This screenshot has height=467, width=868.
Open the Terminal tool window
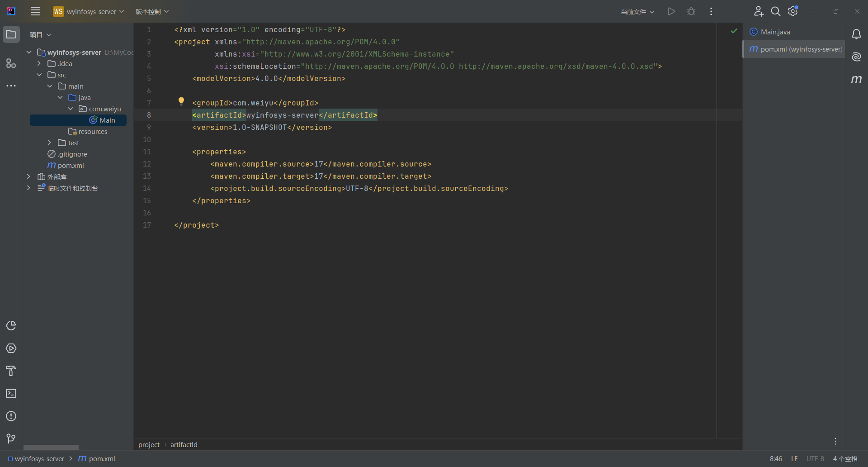[x=11, y=394]
